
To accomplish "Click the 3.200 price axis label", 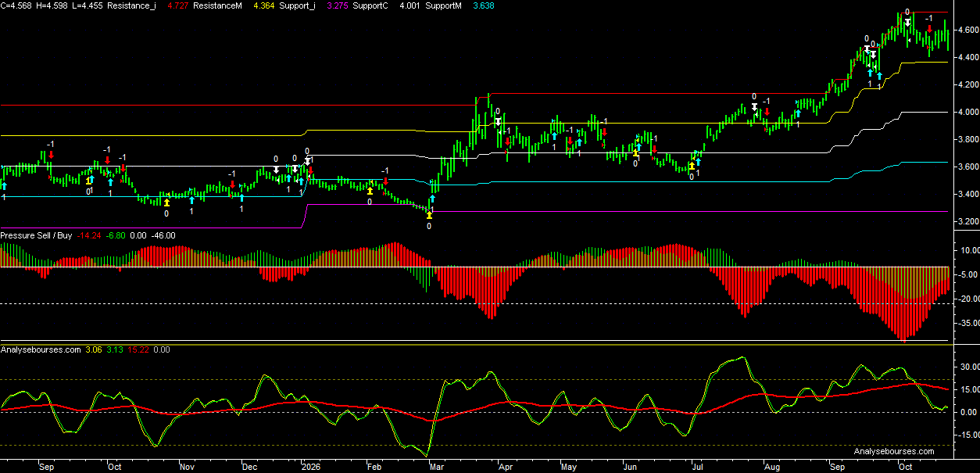I will (967, 221).
